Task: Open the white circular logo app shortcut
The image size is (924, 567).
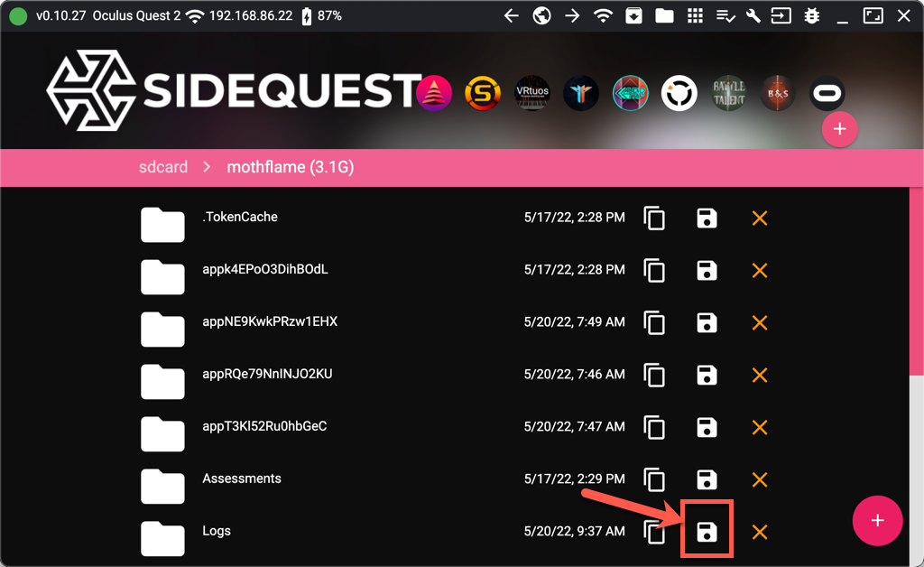Action: pyautogui.click(x=679, y=93)
